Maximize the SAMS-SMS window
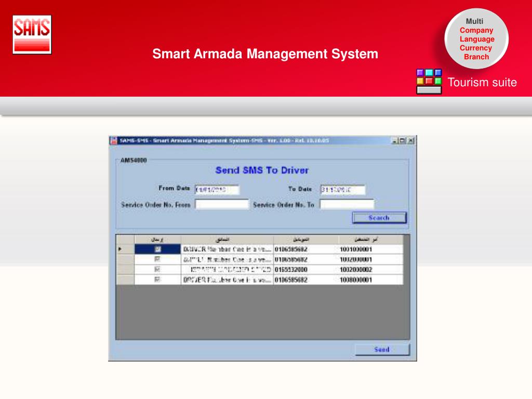Viewport: 532px width, 399px height. [403, 140]
